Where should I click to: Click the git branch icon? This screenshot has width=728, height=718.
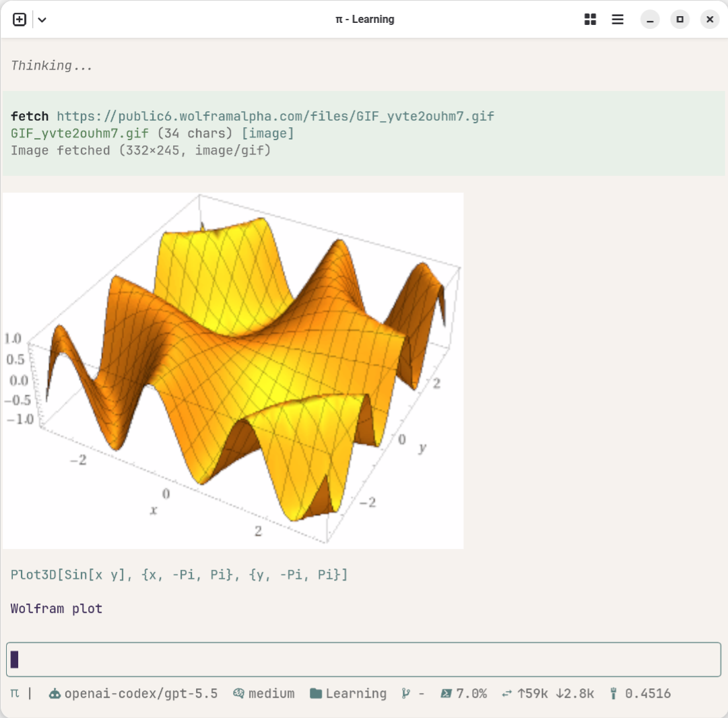pos(406,693)
